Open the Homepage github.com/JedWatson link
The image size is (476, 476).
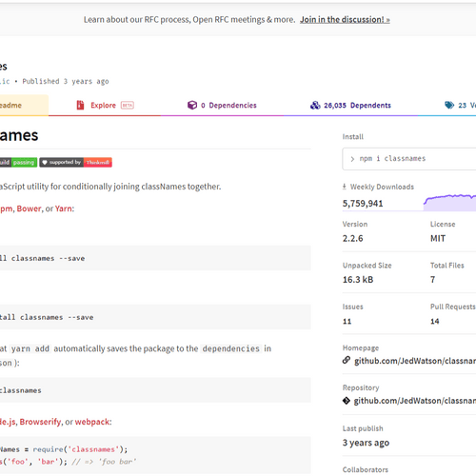[x=415, y=361]
